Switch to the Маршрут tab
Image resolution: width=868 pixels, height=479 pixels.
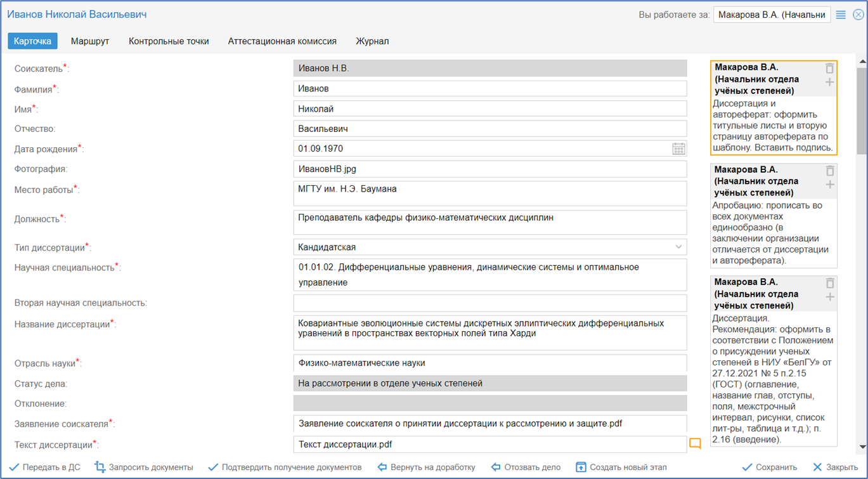(90, 41)
